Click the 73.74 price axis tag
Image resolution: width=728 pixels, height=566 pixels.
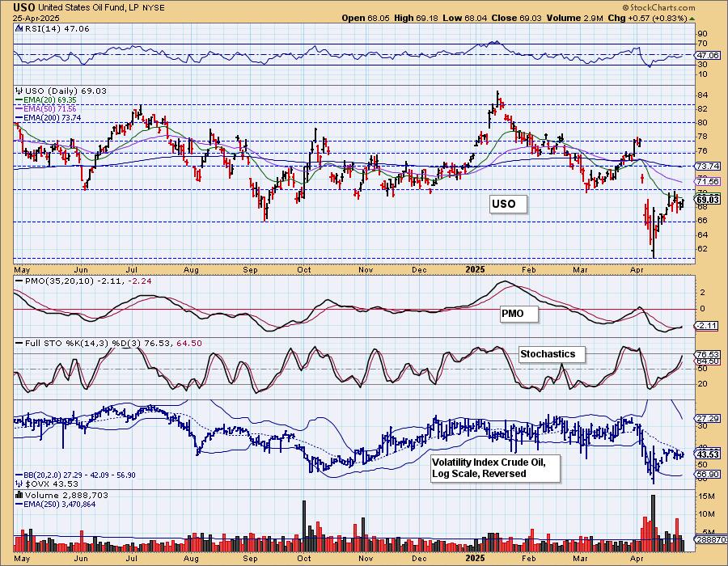(708, 166)
